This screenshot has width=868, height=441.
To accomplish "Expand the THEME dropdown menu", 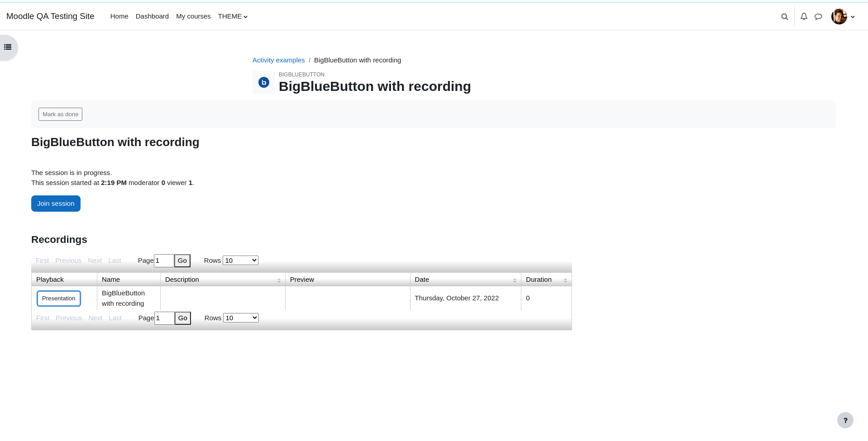I will 233,16.
